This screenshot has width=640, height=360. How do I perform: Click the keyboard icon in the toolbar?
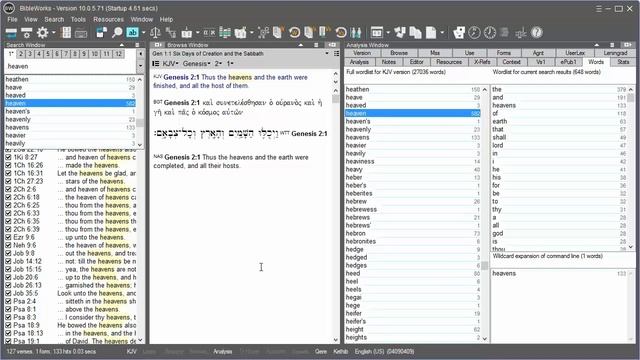[x=81, y=33]
